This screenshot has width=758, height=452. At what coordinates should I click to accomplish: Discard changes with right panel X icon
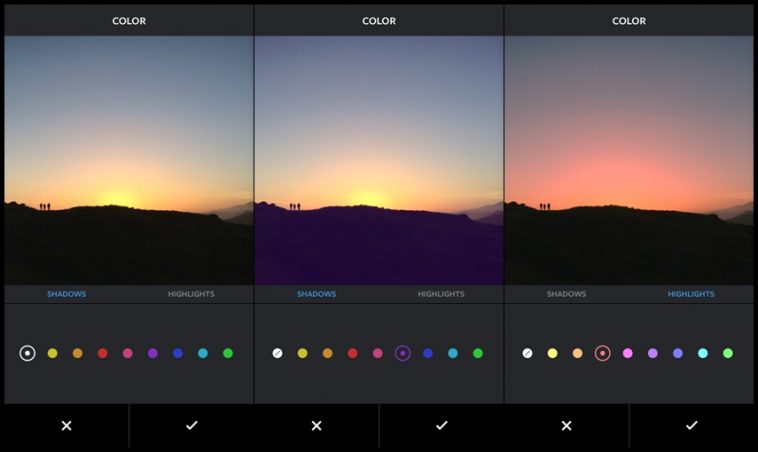(566, 426)
